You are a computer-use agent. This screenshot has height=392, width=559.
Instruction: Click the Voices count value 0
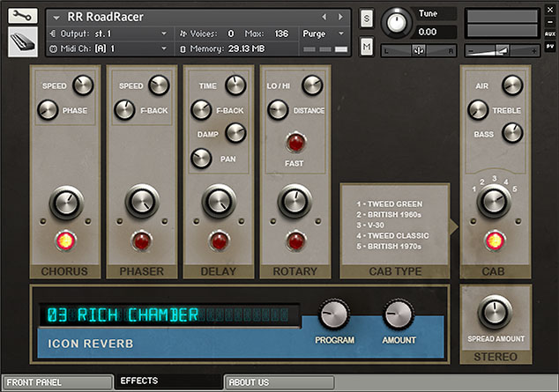coord(231,33)
